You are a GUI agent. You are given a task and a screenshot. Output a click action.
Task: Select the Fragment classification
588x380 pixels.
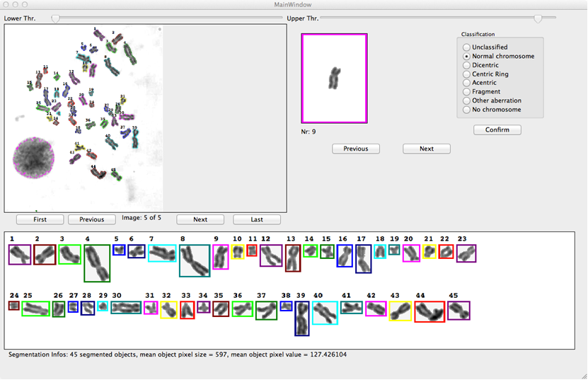467,92
